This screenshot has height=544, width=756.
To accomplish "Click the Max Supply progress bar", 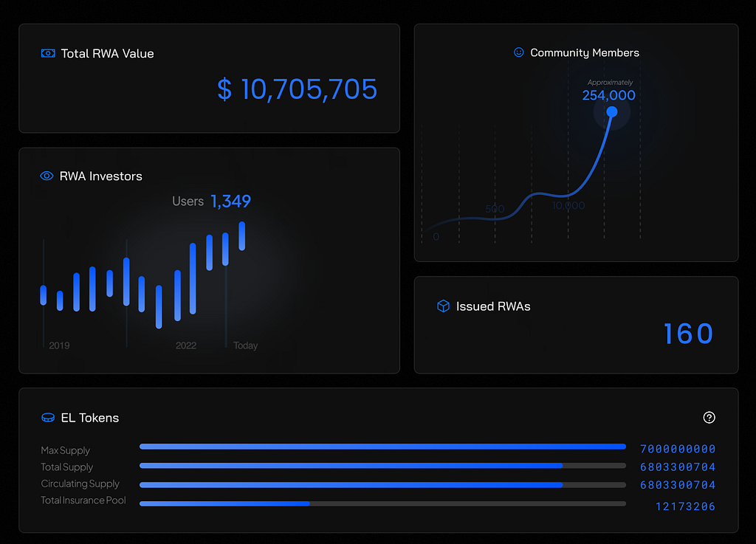I will (x=383, y=447).
